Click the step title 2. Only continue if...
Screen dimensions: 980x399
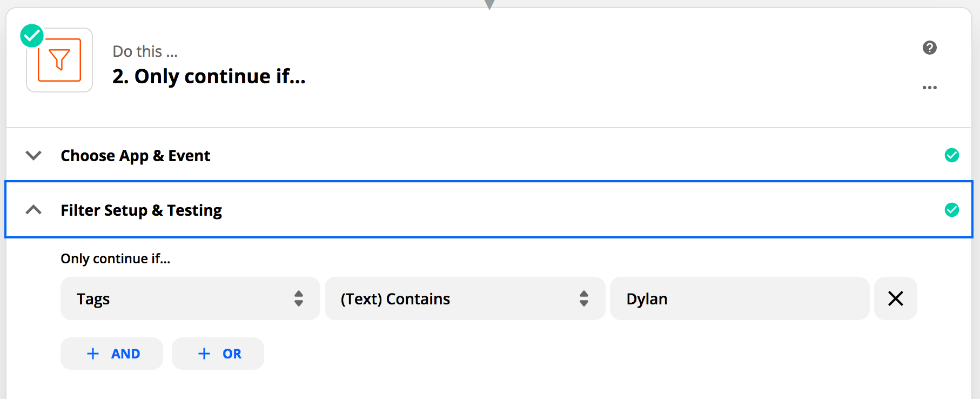(x=209, y=76)
